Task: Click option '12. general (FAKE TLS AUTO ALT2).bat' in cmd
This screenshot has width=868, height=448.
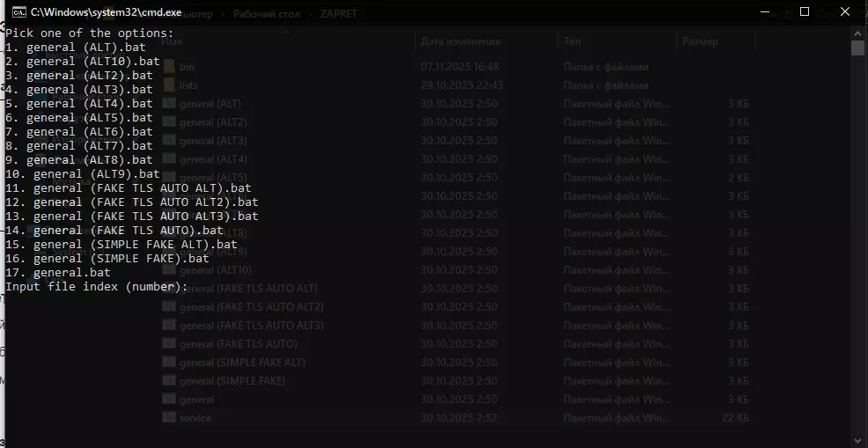Action: (132, 202)
